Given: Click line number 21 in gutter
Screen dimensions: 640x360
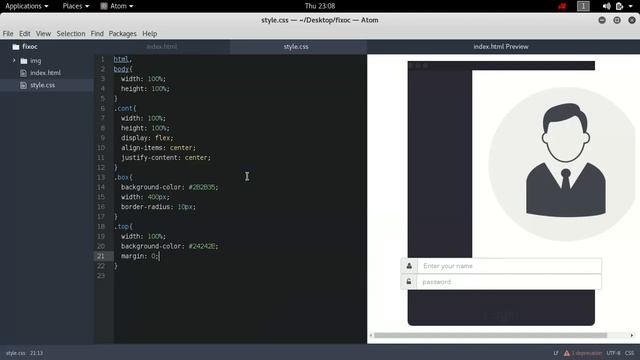Looking at the screenshot, I should pyautogui.click(x=100, y=256).
